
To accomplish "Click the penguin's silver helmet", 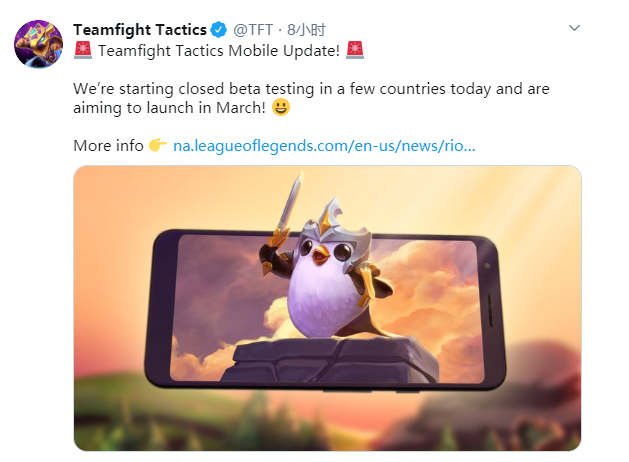I will coord(336,223).
